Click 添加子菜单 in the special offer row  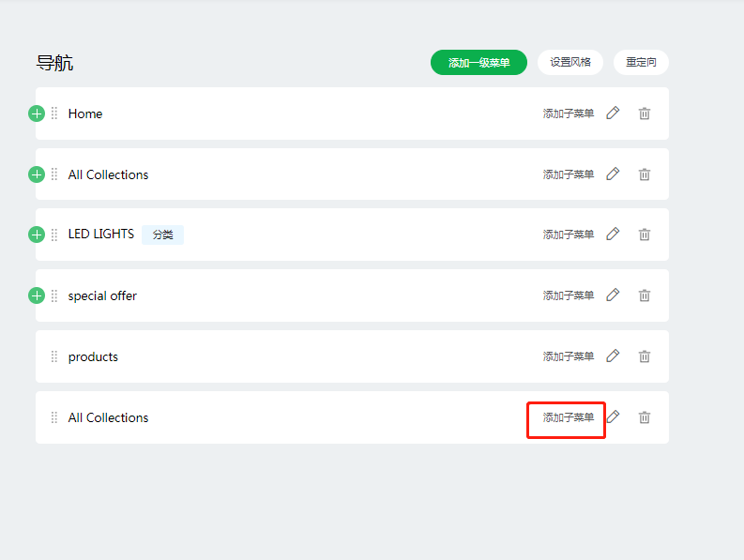click(x=568, y=295)
